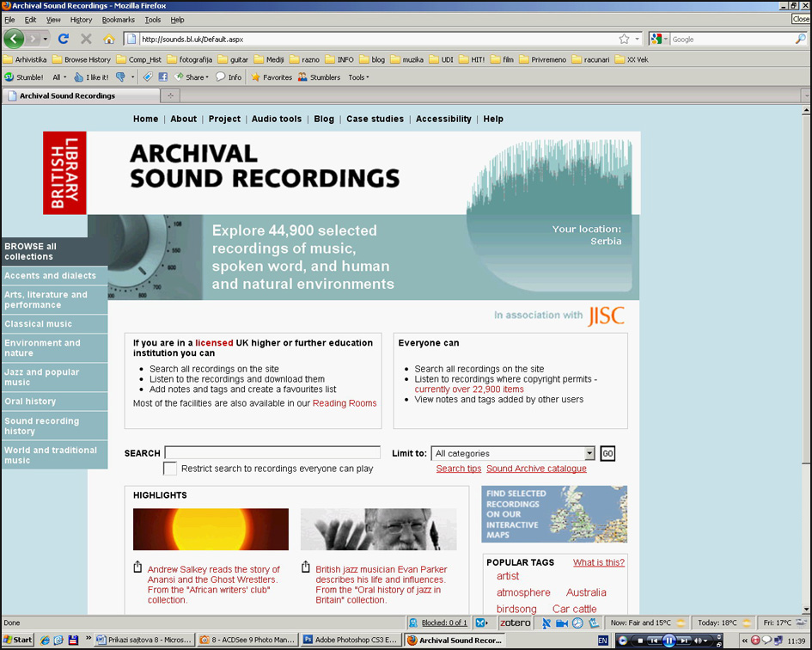The width and height of the screenshot is (812, 650).
Task: Bookmark page with the star icon
Action: pos(624,39)
